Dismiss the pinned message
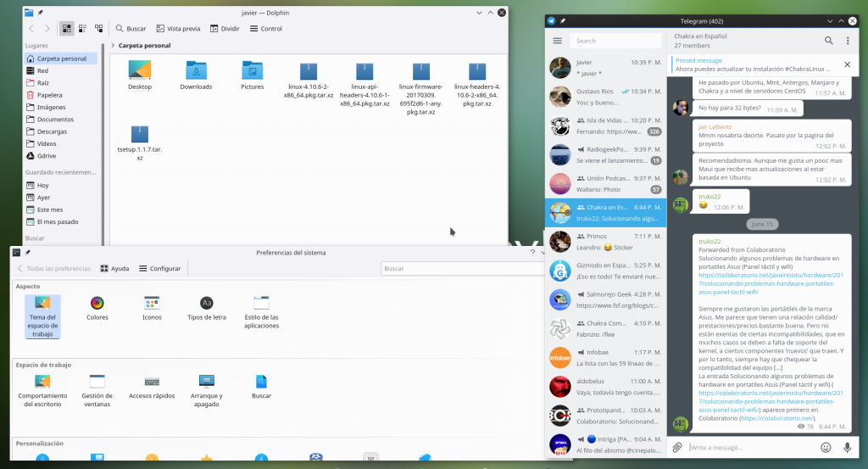Screen dimensions: 868x469 (x=847, y=64)
